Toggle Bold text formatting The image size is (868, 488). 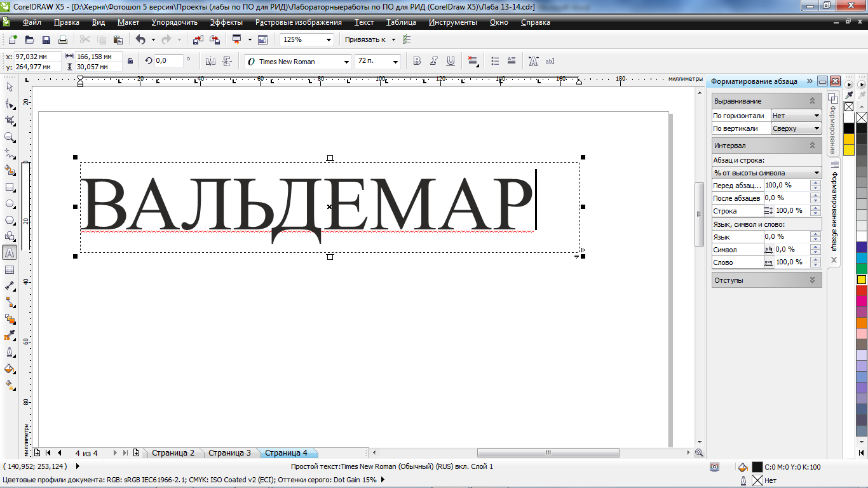(x=417, y=61)
